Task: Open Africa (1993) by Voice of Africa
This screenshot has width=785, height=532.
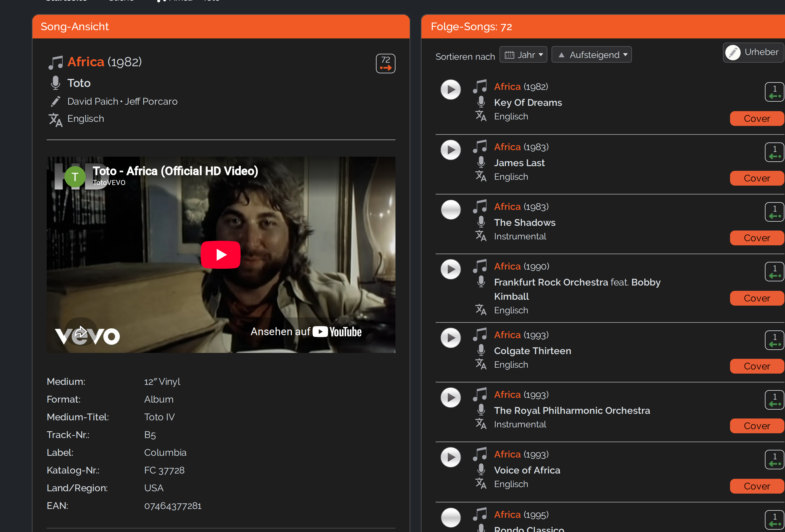Action: click(x=507, y=454)
